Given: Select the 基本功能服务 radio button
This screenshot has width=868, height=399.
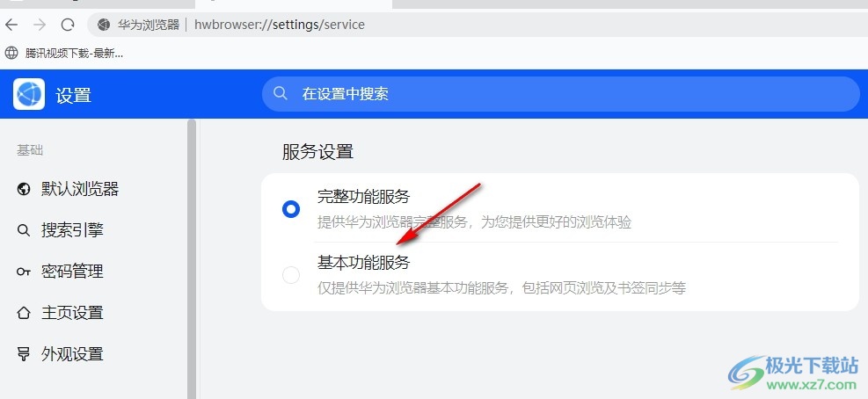Looking at the screenshot, I should [291, 275].
